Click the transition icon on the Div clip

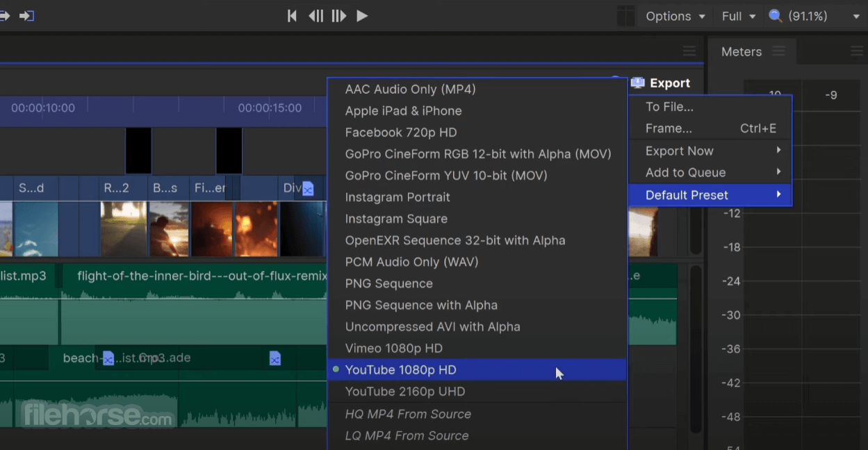(308, 188)
